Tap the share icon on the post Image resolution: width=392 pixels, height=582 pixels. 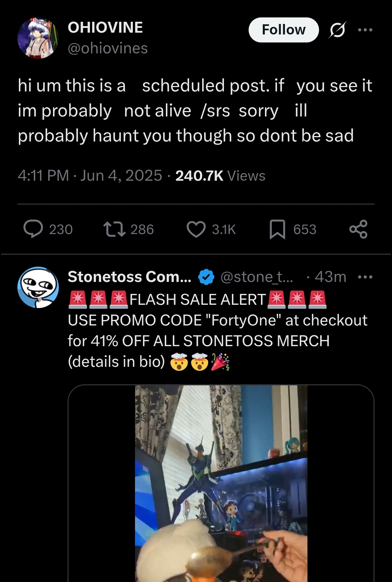click(x=358, y=229)
